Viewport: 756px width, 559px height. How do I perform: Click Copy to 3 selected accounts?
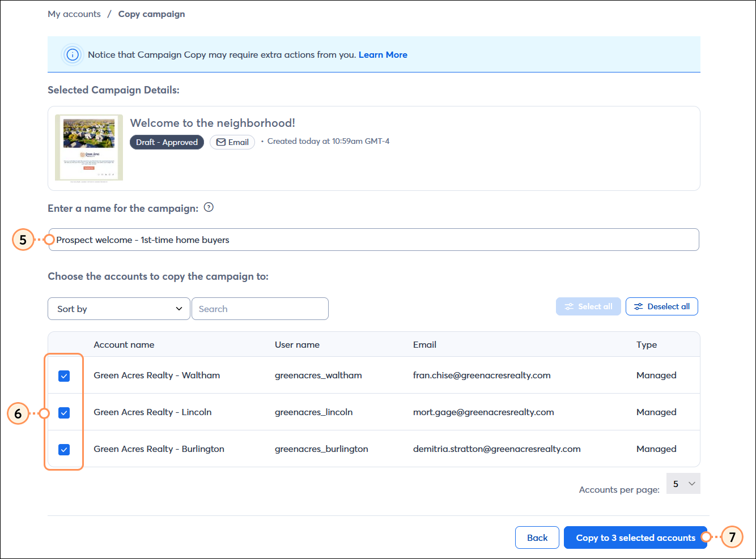(635, 537)
